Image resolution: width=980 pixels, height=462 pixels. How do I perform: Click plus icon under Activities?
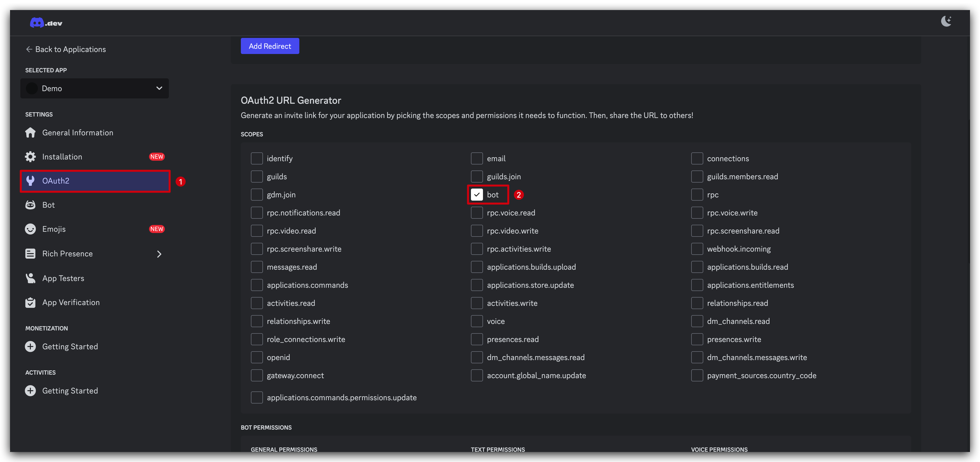(30, 391)
